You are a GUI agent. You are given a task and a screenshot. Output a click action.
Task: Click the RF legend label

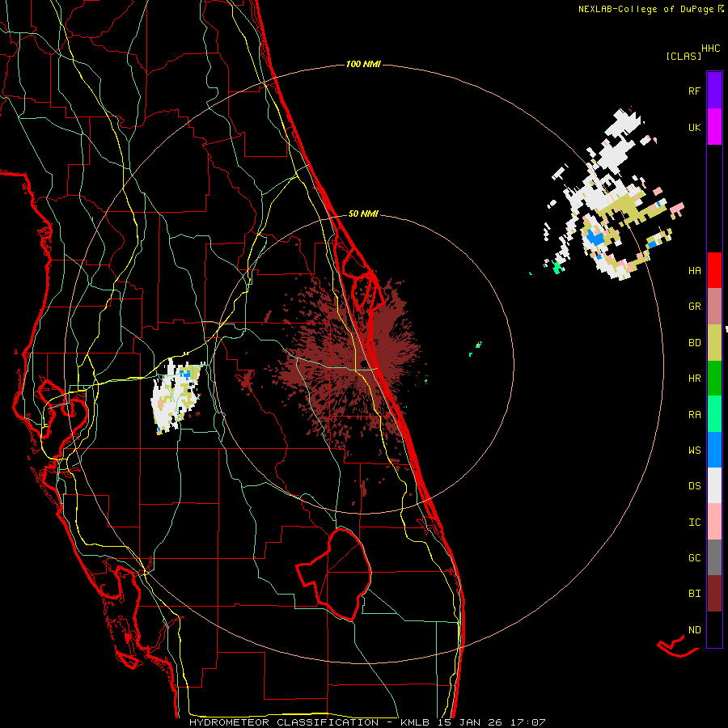tap(694, 91)
